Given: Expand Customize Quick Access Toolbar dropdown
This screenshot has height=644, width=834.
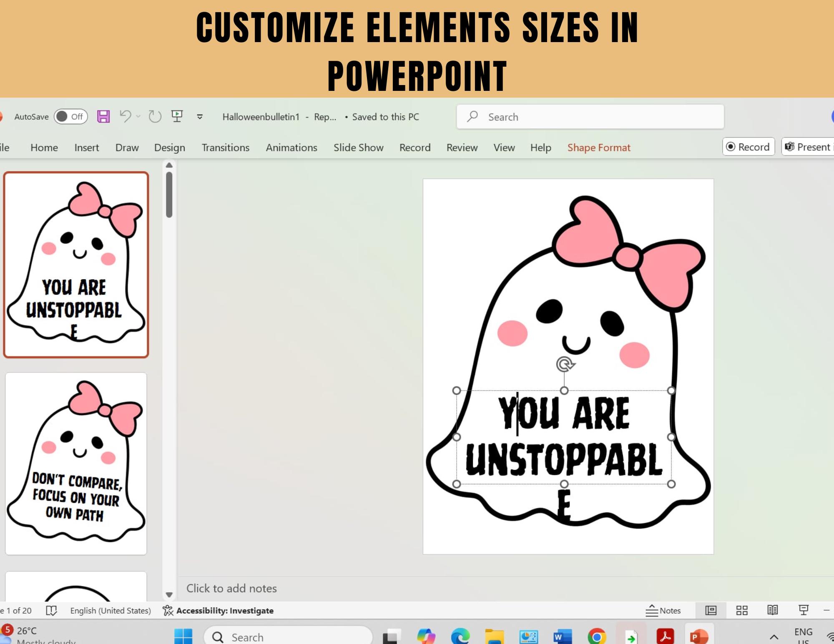Looking at the screenshot, I should [x=200, y=117].
